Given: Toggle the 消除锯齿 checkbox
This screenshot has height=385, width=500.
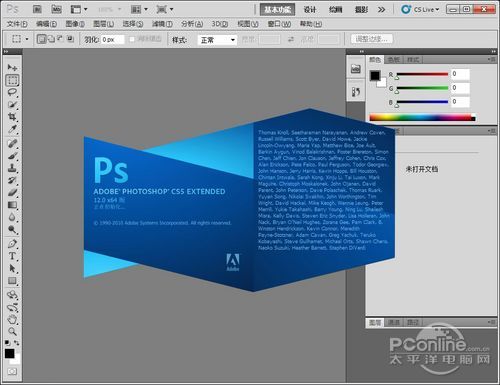Looking at the screenshot, I should (x=132, y=39).
